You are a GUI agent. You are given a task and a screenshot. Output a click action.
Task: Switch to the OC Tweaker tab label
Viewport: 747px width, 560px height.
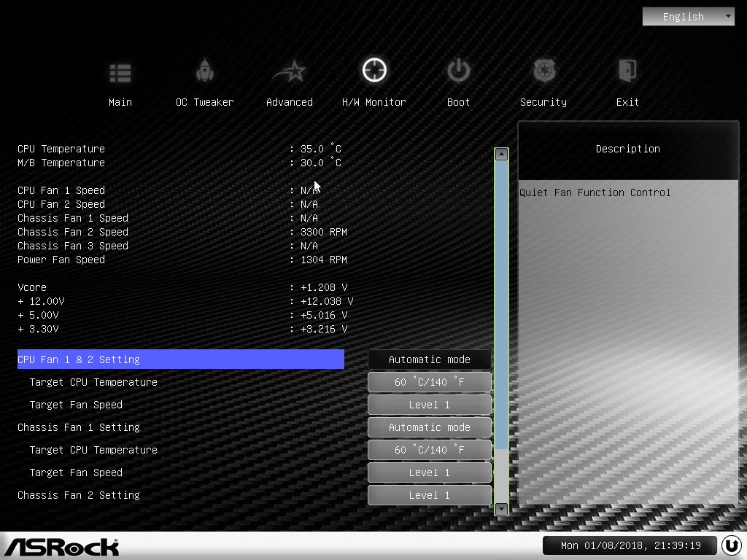pos(205,102)
